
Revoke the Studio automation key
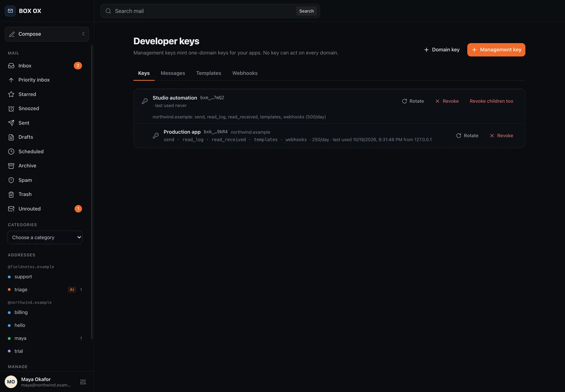(x=447, y=101)
